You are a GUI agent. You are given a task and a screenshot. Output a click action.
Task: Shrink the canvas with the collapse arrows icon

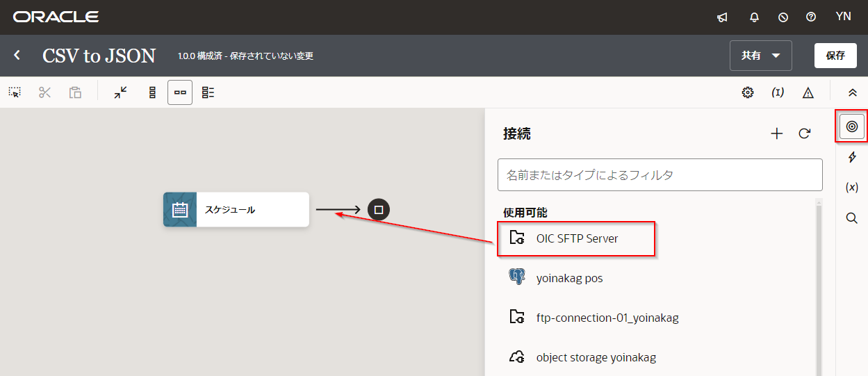121,92
